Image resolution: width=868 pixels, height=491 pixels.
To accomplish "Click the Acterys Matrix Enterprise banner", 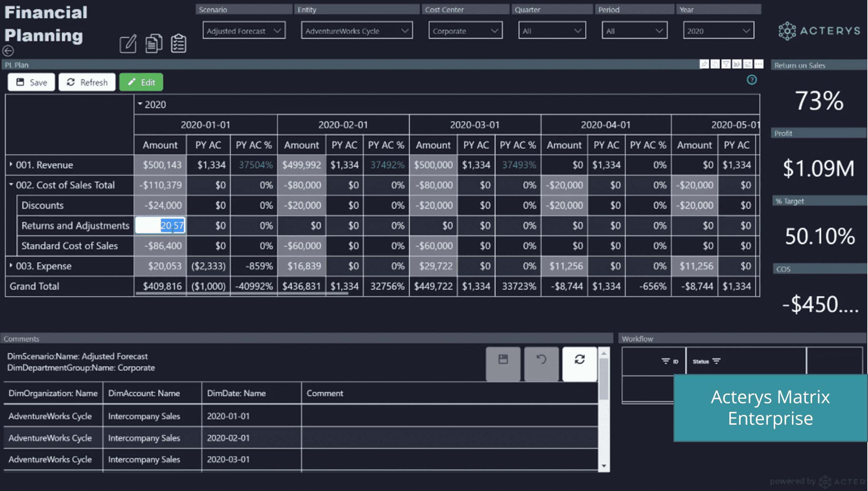I will [x=770, y=408].
